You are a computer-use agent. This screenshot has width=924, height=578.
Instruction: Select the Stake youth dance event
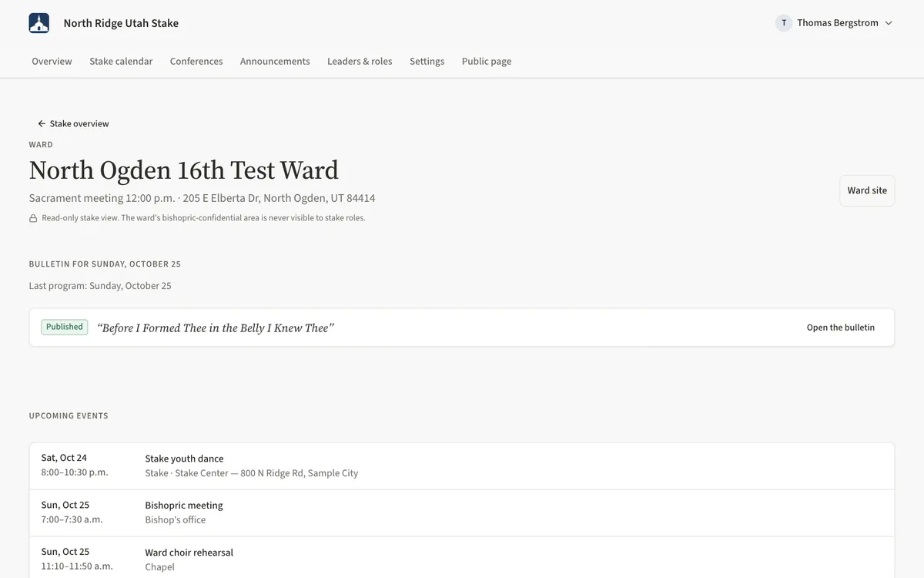(x=462, y=466)
